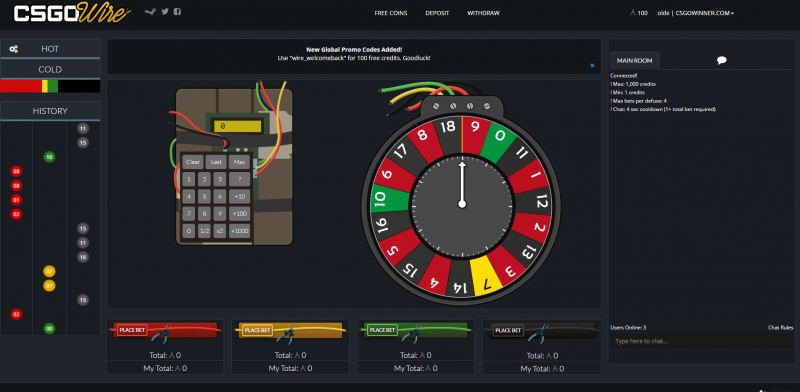Open the Twitter icon beside the logo
This screenshot has height=392, width=800.
[165, 12]
